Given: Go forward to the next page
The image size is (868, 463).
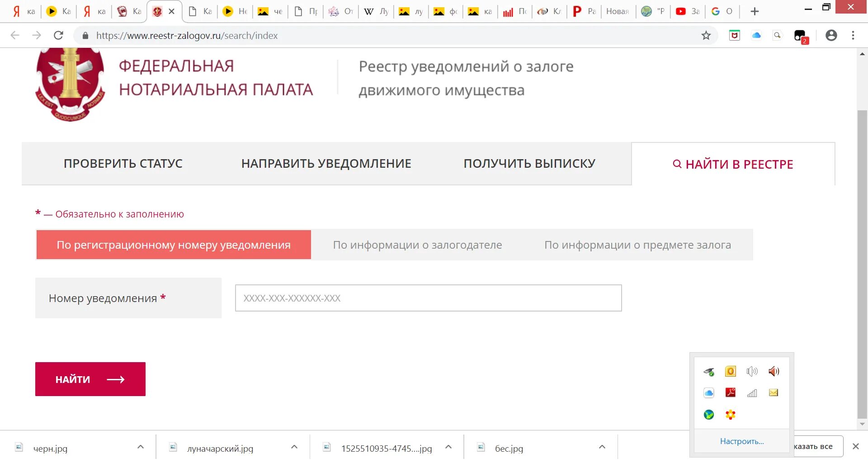Looking at the screenshot, I should pos(37,35).
